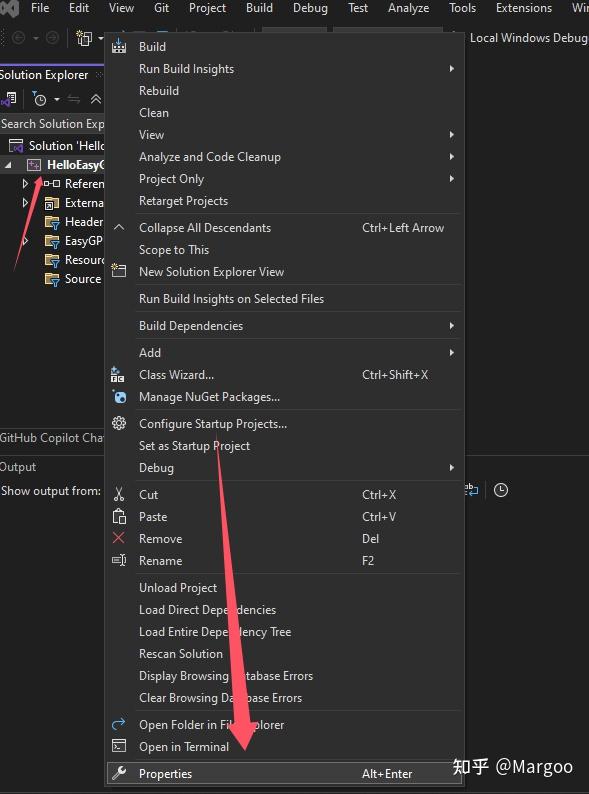Click the Collapse All Descendants caret icon
This screenshot has width=589, height=794.
[119, 227]
